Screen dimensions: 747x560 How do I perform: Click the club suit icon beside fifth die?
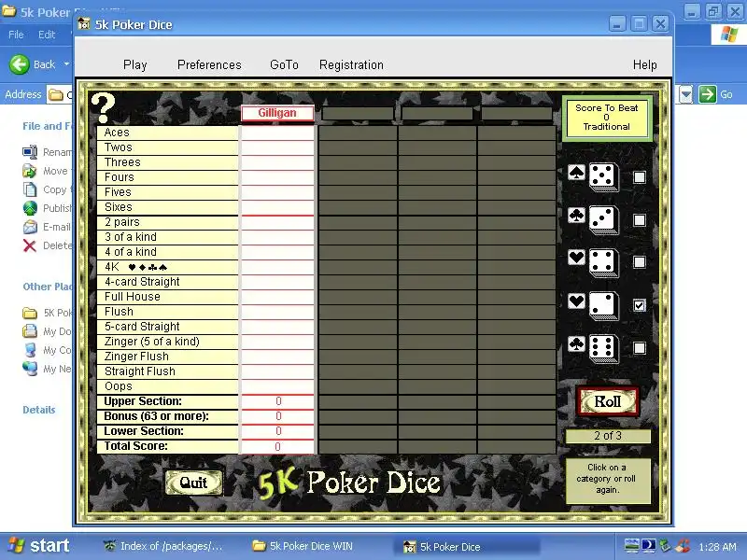[x=576, y=343]
